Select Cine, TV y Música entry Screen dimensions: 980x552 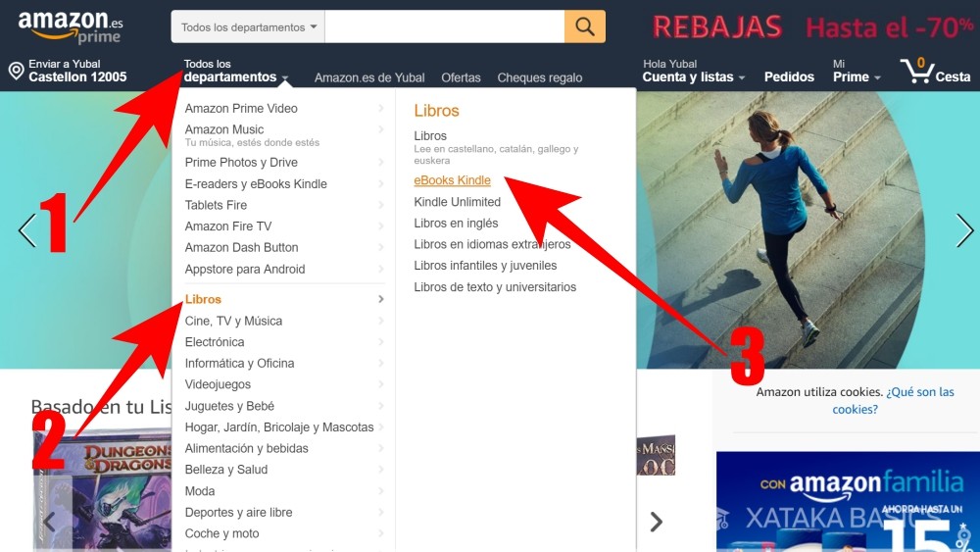click(233, 321)
